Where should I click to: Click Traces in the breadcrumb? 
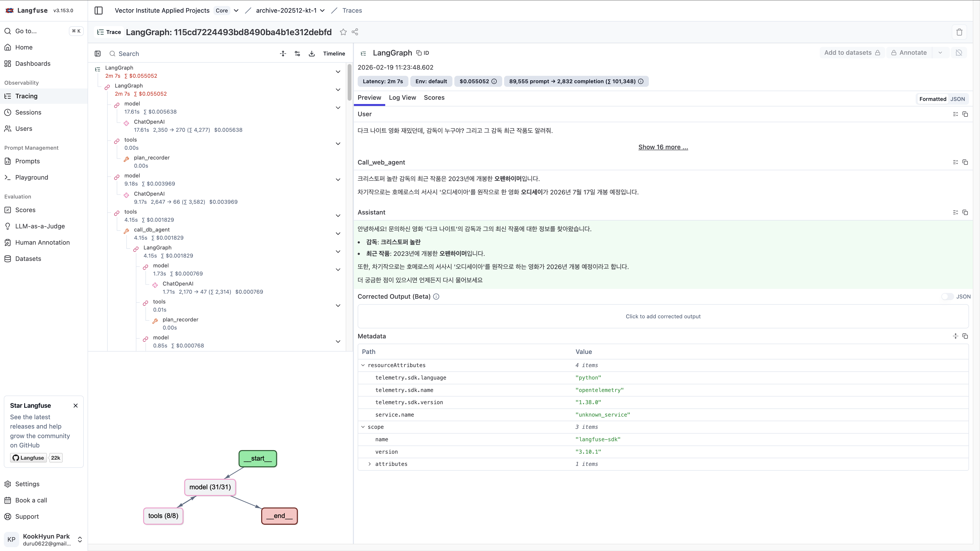[x=352, y=11]
